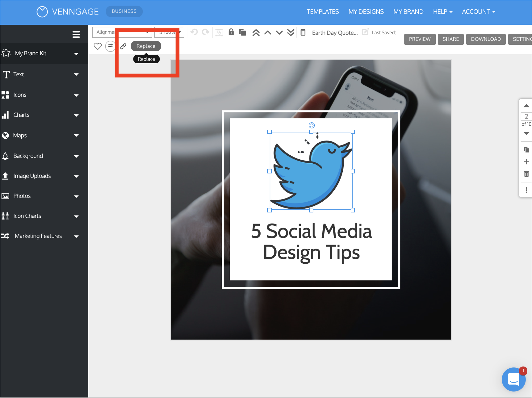The height and width of the screenshot is (398, 532).
Task: Undo the last action
Action: pos(194,32)
